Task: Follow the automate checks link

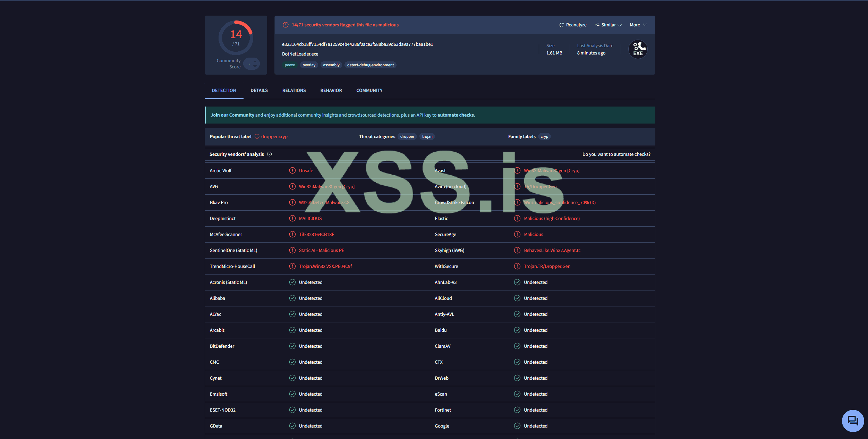Action: [456, 115]
